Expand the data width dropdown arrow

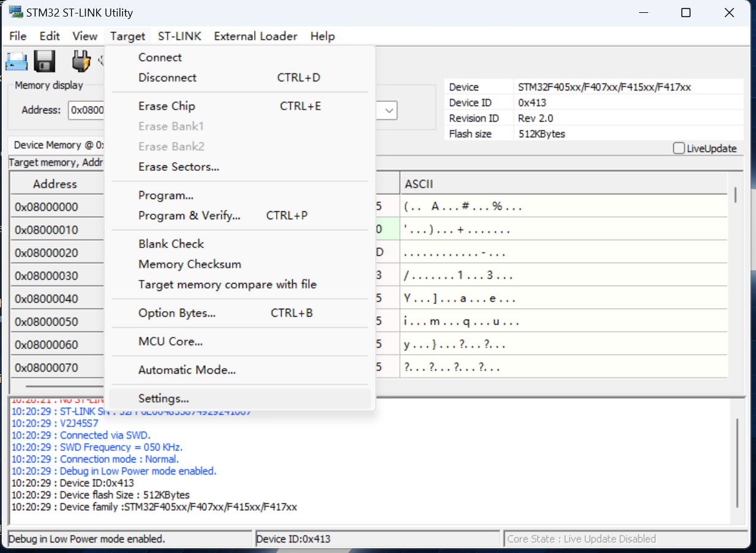coord(389,110)
